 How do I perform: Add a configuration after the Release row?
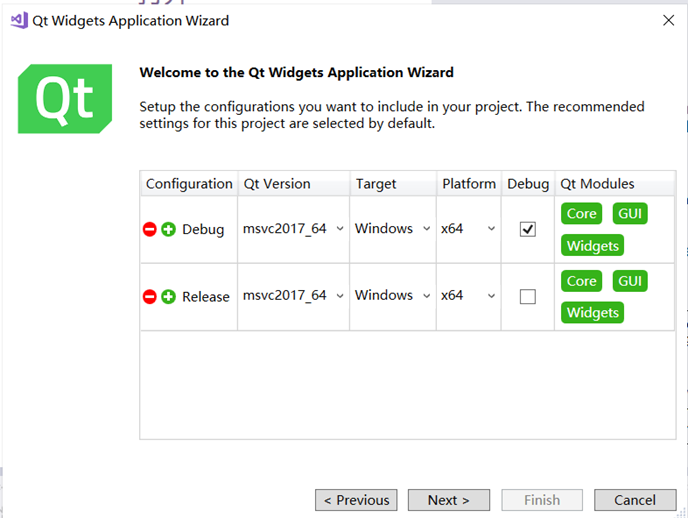[168, 297]
